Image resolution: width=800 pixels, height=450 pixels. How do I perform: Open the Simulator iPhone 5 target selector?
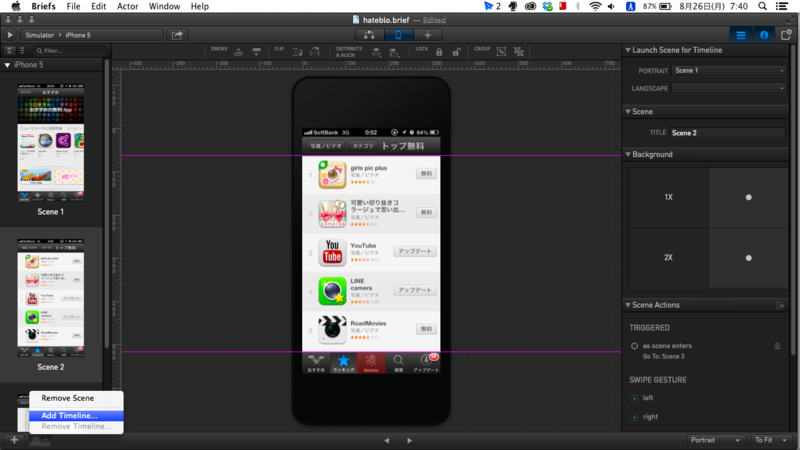click(x=92, y=35)
